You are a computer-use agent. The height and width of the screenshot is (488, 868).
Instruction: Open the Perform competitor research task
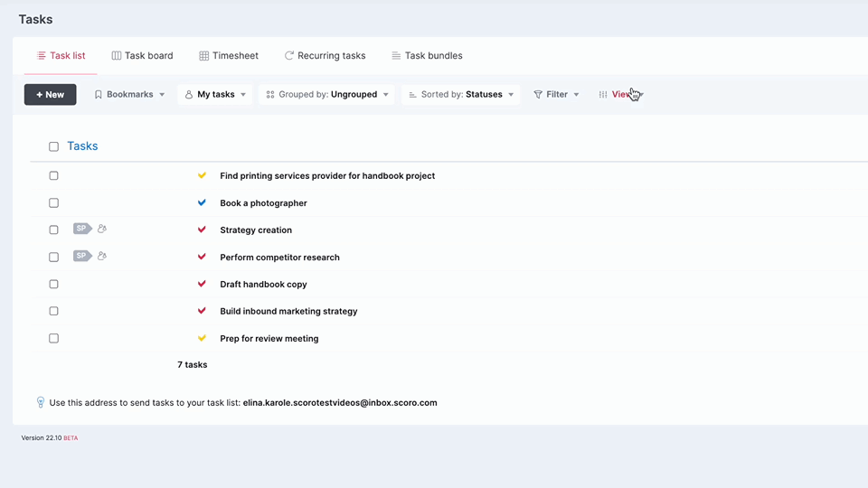(x=279, y=258)
